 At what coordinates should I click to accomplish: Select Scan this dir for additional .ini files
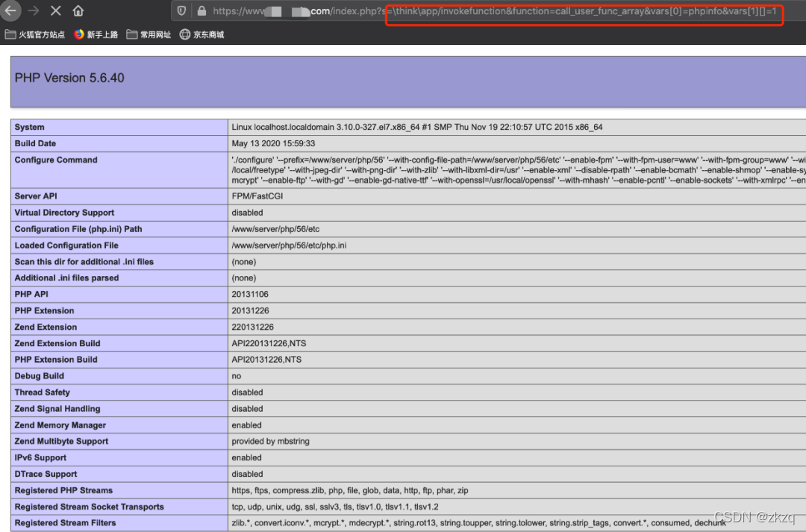84,262
